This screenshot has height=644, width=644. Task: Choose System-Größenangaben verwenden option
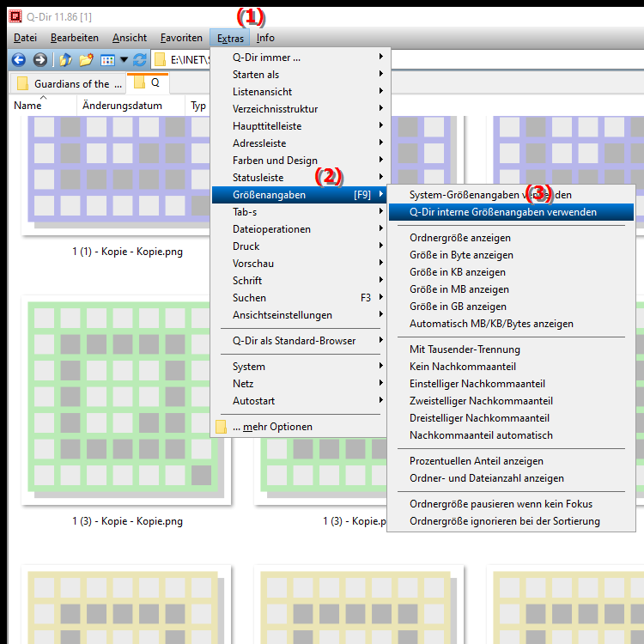pyautogui.click(x=511, y=195)
